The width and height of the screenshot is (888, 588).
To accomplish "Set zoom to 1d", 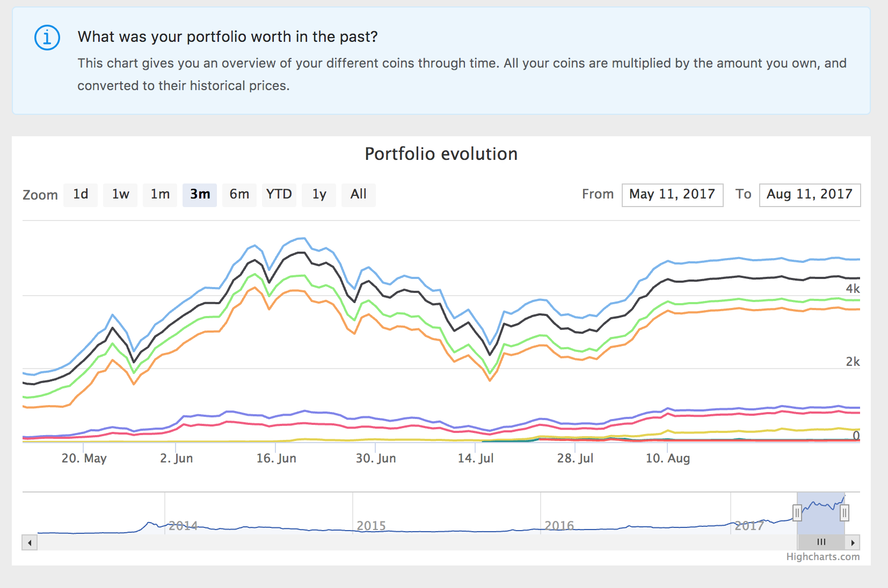I will pyautogui.click(x=81, y=195).
